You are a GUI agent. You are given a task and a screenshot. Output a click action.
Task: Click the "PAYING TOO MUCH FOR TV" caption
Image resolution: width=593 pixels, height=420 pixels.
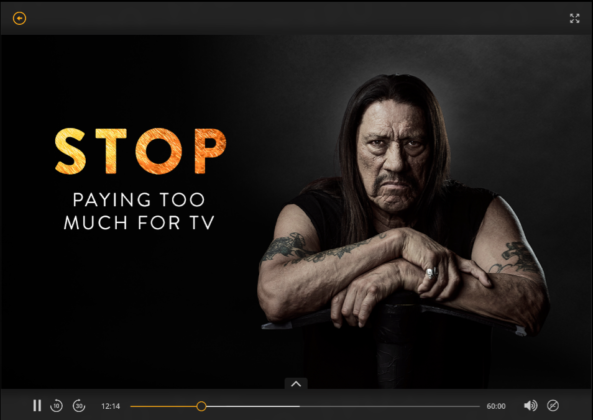pos(139,211)
